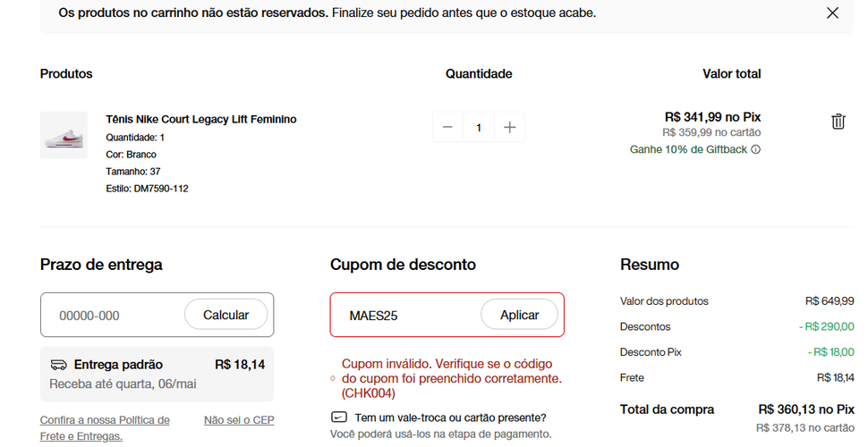Click the Estilo: DM7590-112 text
The height and width of the screenshot is (447, 868).
pos(148,189)
